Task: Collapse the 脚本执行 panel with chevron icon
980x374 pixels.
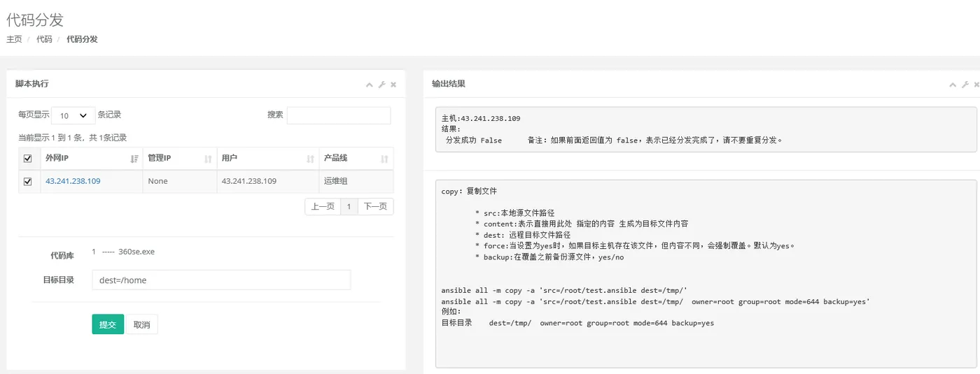Action: (x=370, y=85)
